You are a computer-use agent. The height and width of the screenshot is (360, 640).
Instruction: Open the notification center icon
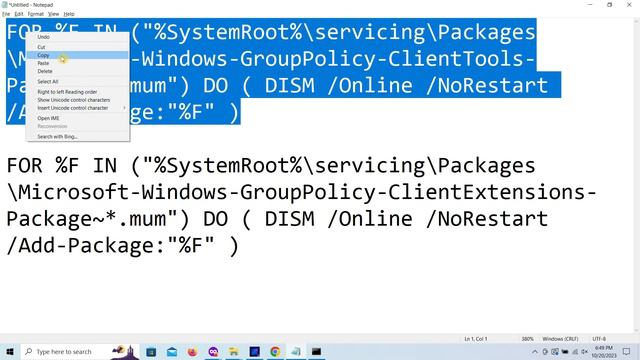(627, 351)
